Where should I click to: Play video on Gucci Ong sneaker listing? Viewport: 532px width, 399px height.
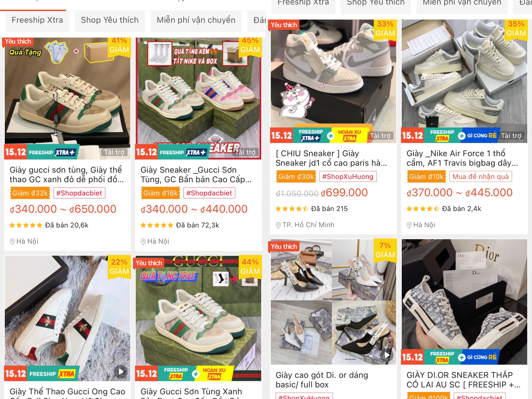tap(121, 372)
